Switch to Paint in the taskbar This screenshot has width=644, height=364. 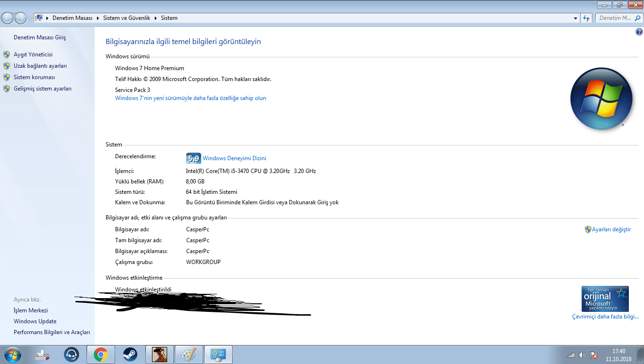(x=189, y=355)
